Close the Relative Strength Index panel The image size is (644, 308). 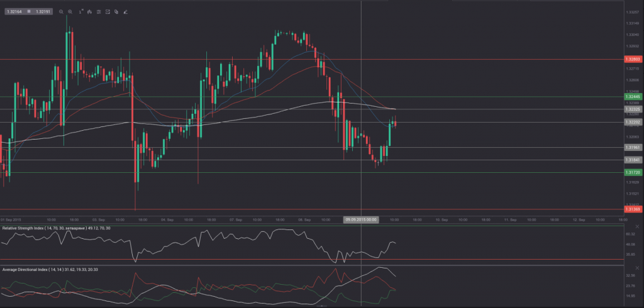point(638,227)
